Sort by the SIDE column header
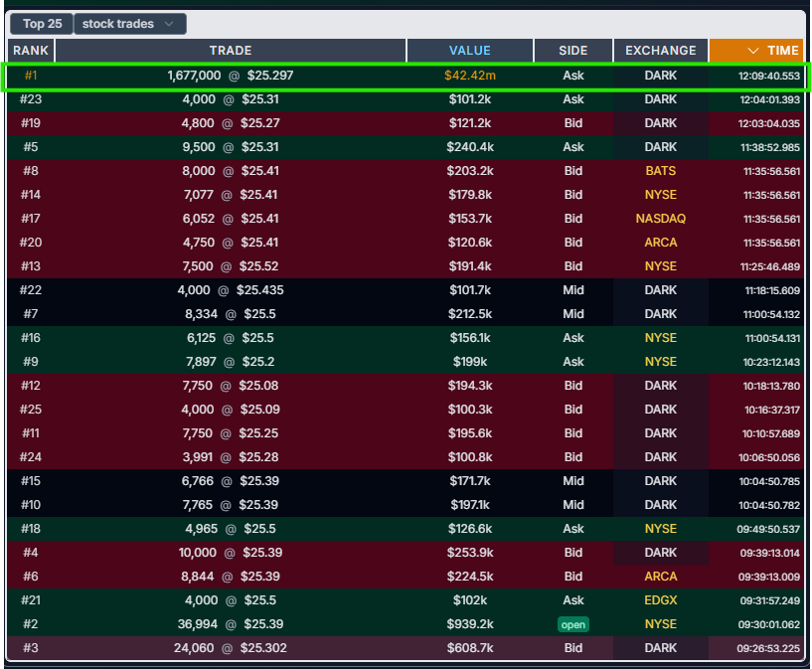812x669 pixels. [573, 51]
